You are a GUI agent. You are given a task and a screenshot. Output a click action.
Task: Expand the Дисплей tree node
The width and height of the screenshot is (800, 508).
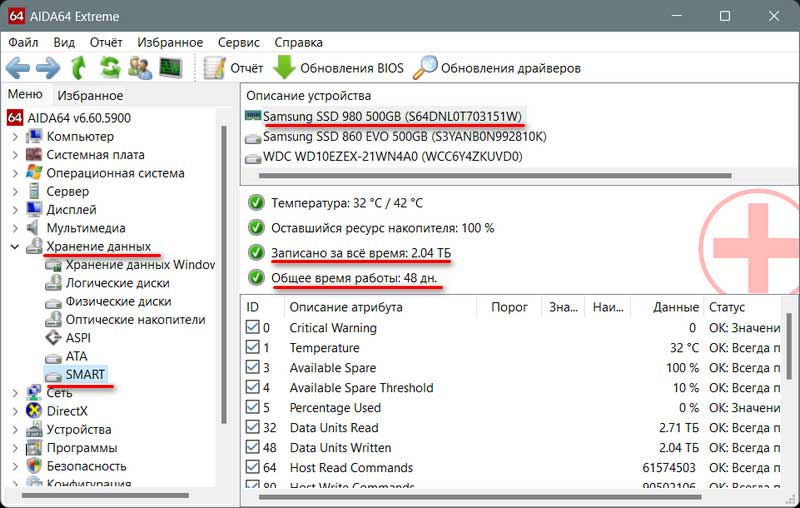tap(15, 210)
